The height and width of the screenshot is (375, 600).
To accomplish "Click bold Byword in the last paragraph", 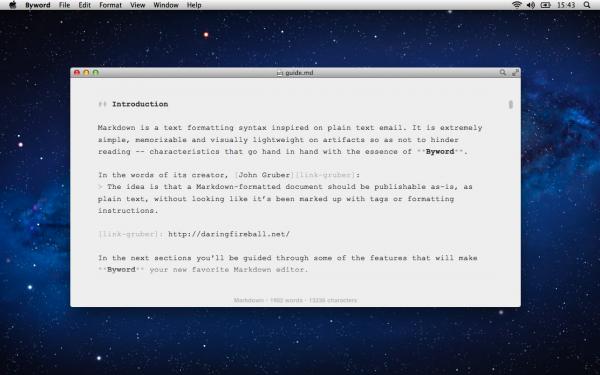I will click(121, 270).
